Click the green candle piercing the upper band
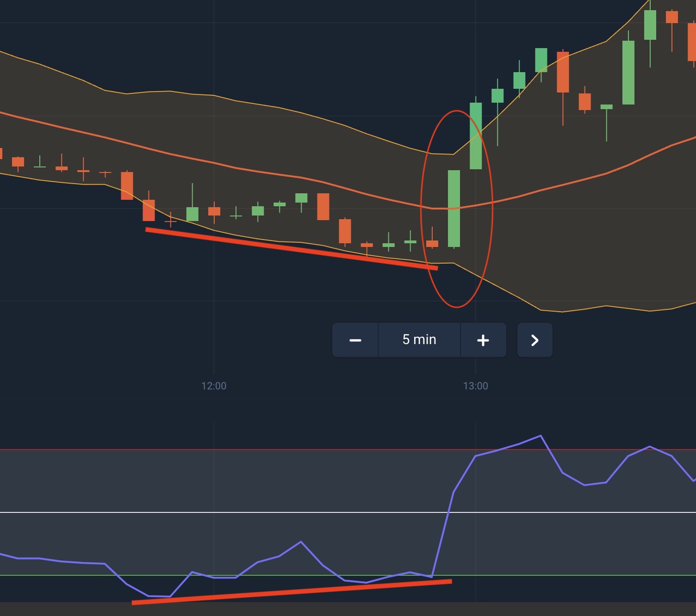This screenshot has width=696, height=616. [x=476, y=136]
